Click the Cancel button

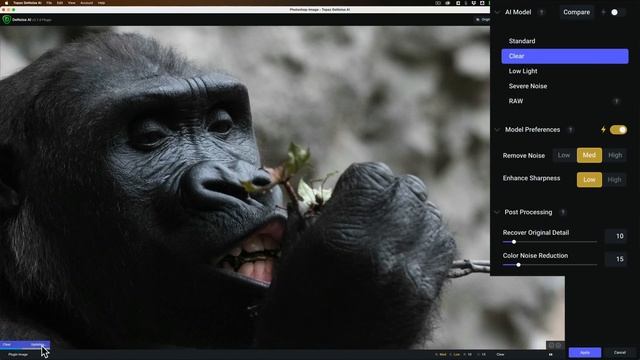[620, 353]
